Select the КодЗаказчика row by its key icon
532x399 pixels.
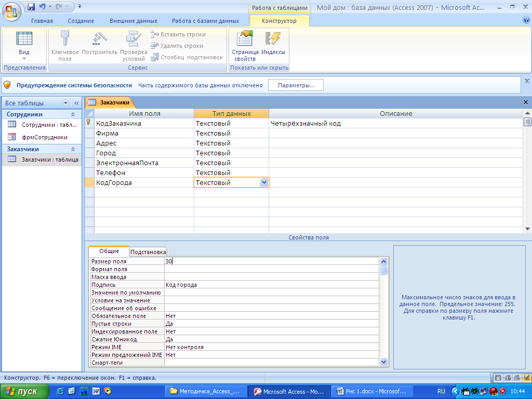coord(89,123)
